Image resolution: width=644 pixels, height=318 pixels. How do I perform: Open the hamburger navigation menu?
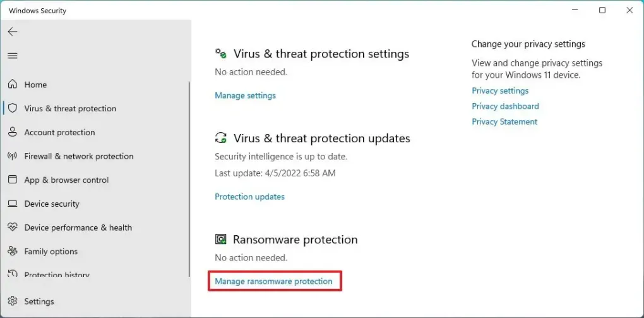pos(13,56)
